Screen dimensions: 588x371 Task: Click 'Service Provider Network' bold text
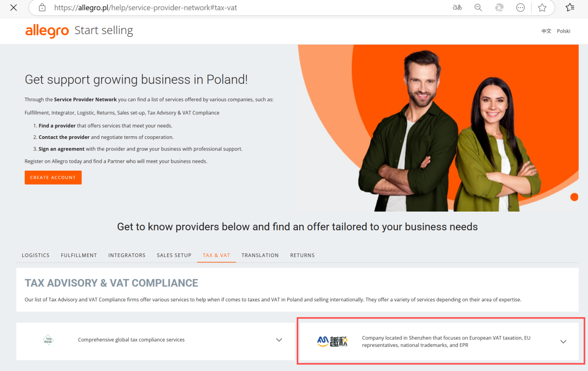pyautogui.click(x=86, y=99)
